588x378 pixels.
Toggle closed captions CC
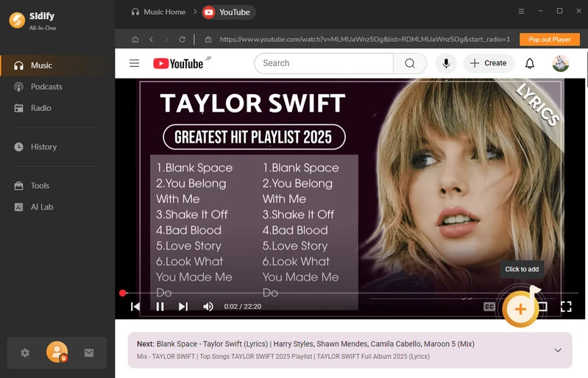click(489, 307)
